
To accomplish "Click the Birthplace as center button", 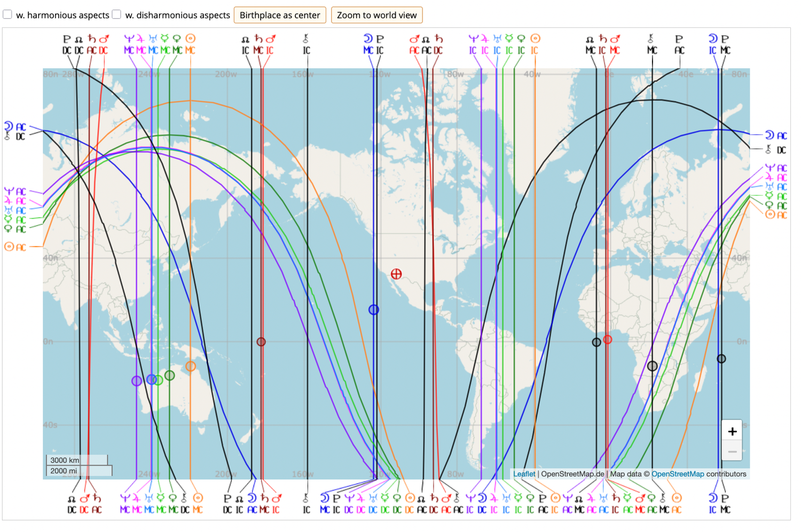I will [x=280, y=15].
